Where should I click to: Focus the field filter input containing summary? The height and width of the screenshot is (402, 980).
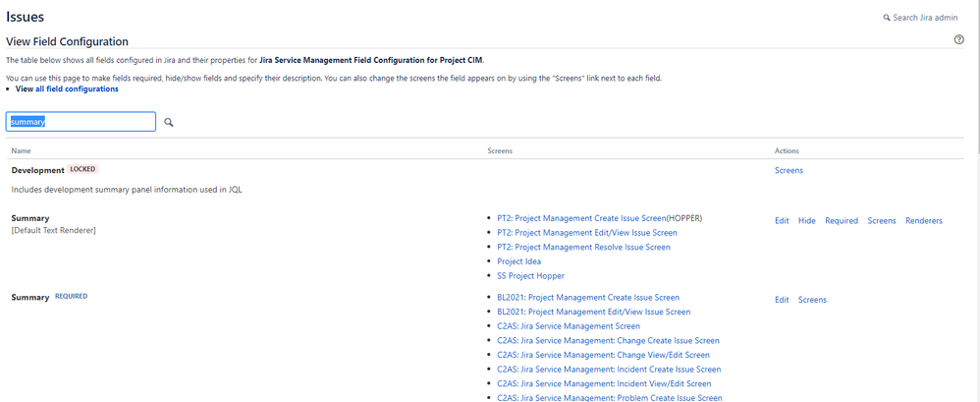[x=81, y=122]
